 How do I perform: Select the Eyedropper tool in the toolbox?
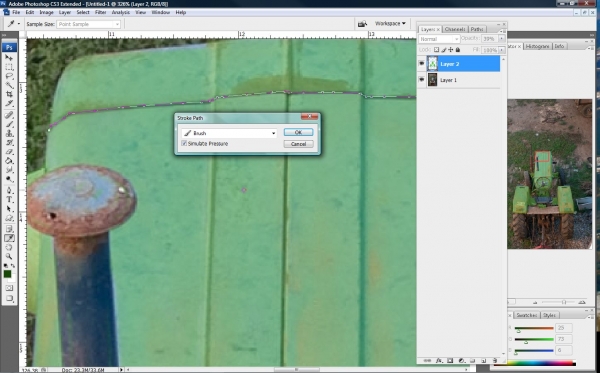point(9,238)
